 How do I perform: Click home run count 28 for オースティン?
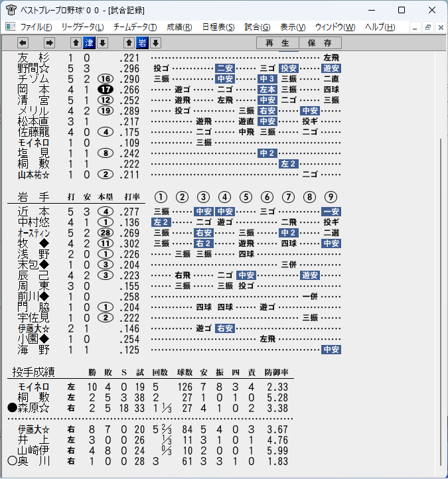point(106,233)
